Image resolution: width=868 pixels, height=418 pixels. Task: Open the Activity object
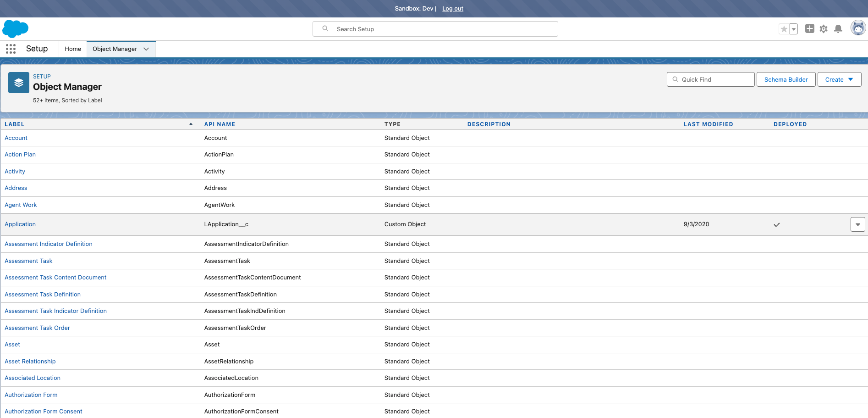(15, 172)
